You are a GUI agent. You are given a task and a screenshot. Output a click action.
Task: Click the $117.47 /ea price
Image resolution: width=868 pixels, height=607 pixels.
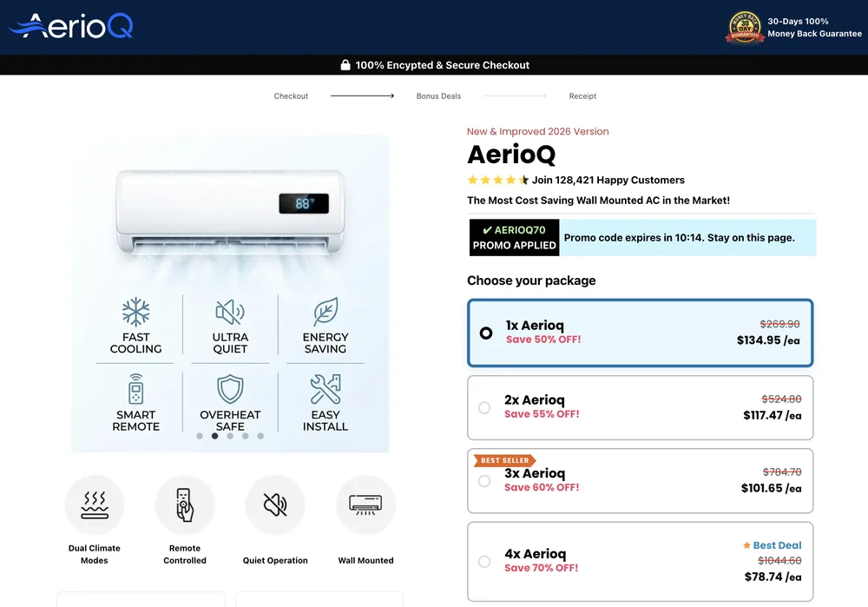click(773, 415)
